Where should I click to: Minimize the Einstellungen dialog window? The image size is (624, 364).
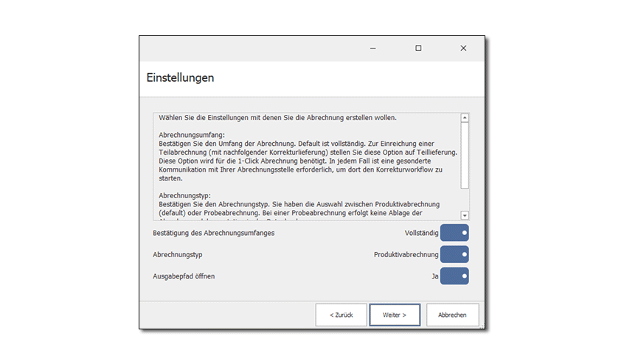click(x=373, y=48)
